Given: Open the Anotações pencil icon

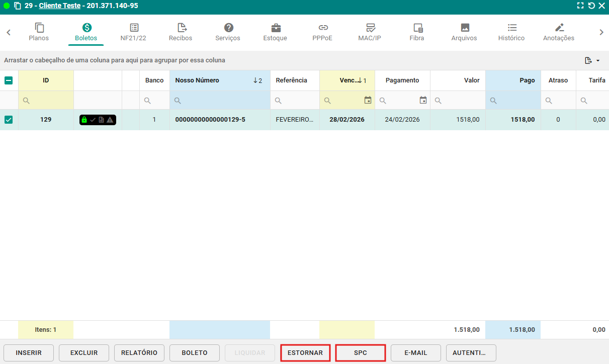Looking at the screenshot, I should pos(559,28).
